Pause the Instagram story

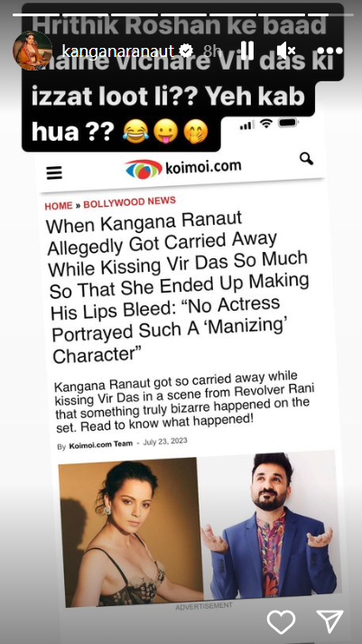click(x=247, y=51)
